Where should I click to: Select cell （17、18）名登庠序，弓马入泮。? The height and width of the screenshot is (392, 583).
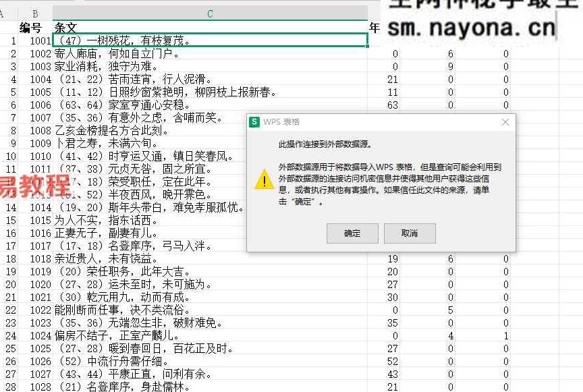pyautogui.click(x=150, y=246)
